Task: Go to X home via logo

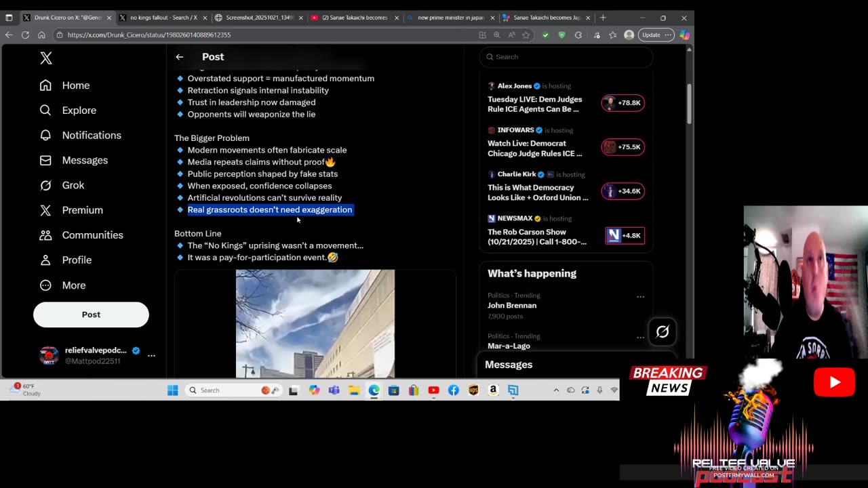Action: (46, 58)
